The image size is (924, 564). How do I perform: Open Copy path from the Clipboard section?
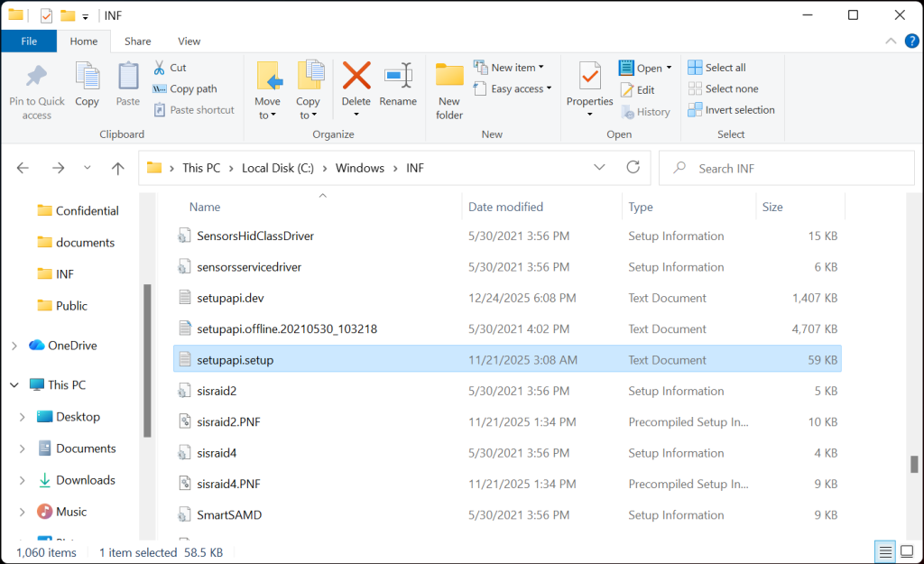tap(187, 88)
